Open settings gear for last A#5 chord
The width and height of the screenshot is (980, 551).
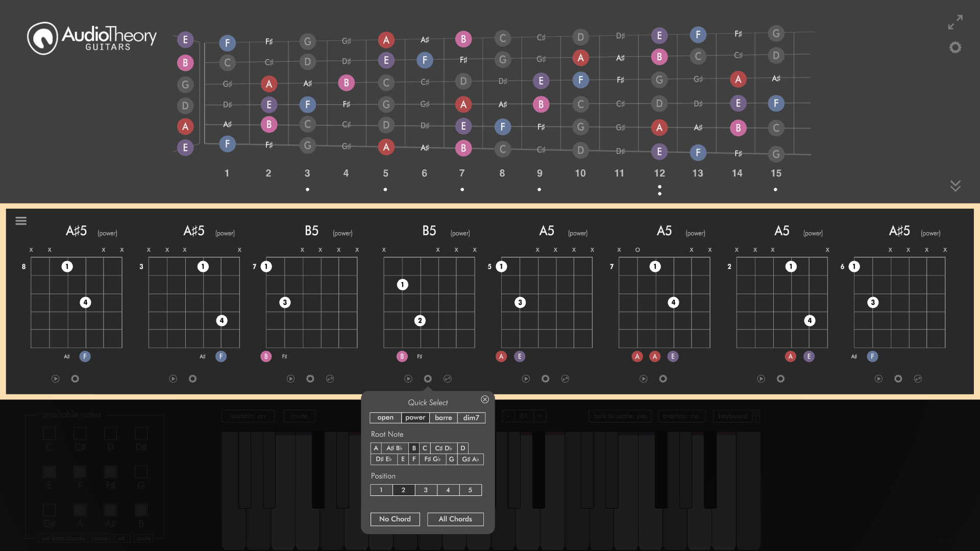(898, 379)
